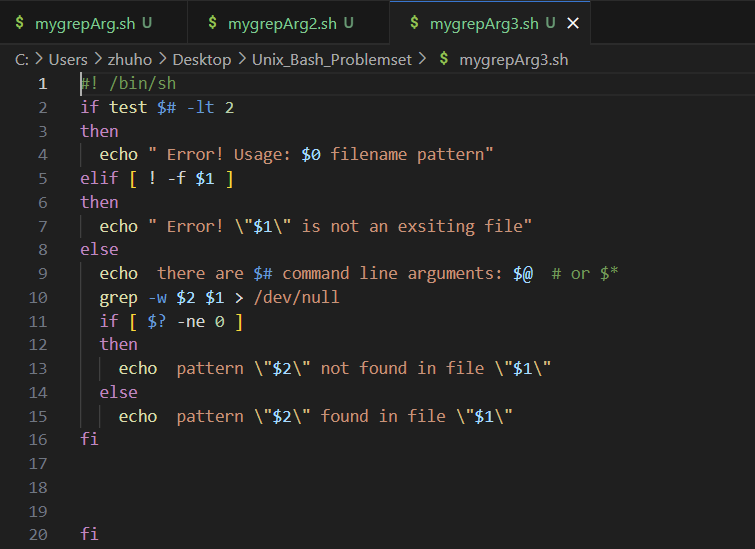This screenshot has width=755, height=549.
Task: Click the 'fi' on line 20
Action: click(x=90, y=534)
